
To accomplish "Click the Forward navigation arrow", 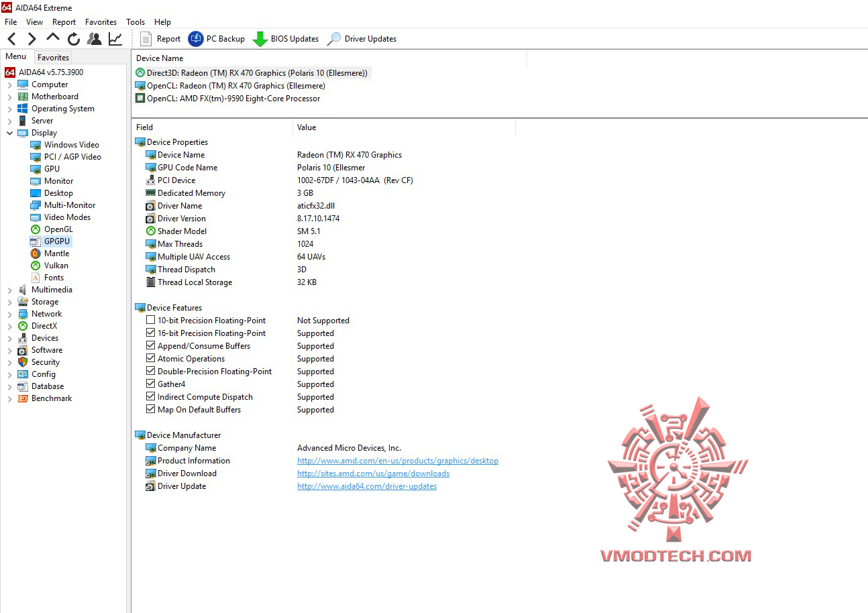I will [32, 39].
